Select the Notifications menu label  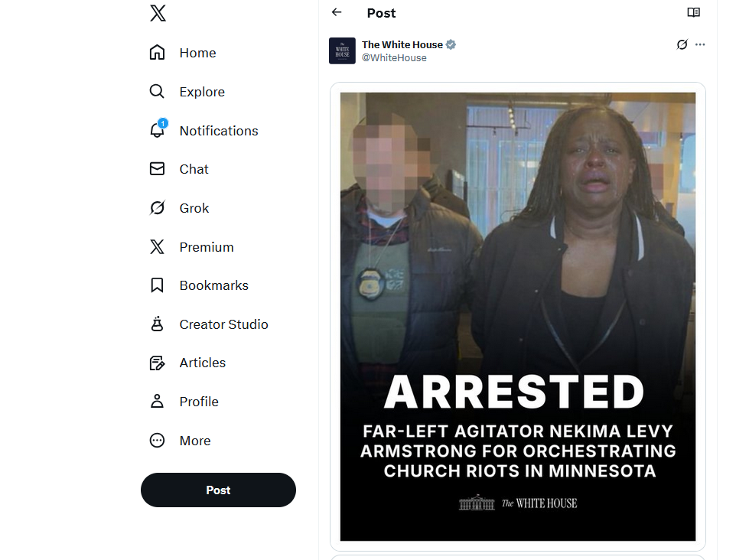[x=219, y=131]
